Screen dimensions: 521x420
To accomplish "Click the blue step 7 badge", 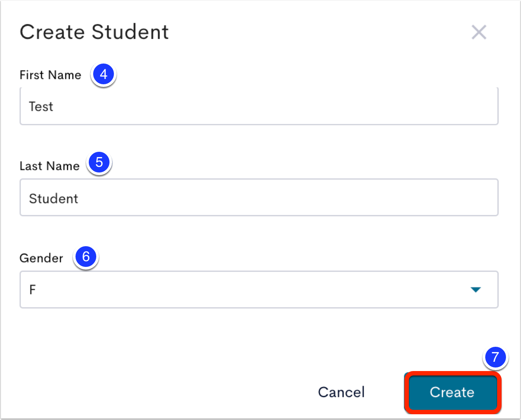I will tap(495, 357).
